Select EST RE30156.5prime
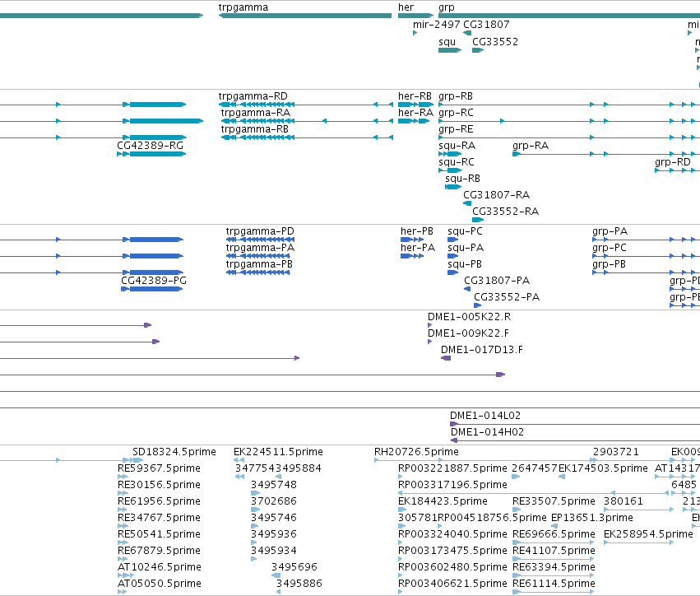The width and height of the screenshot is (700, 596). pos(123,493)
